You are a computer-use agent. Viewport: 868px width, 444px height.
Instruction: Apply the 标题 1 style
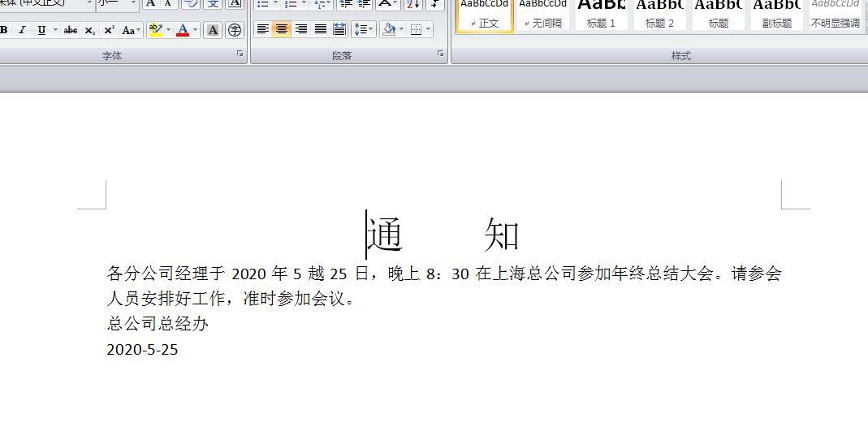[601, 15]
